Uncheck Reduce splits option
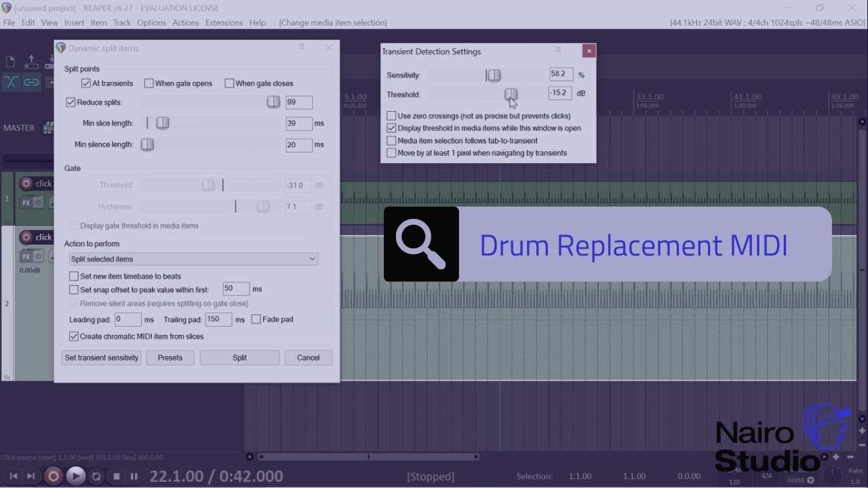 click(71, 102)
